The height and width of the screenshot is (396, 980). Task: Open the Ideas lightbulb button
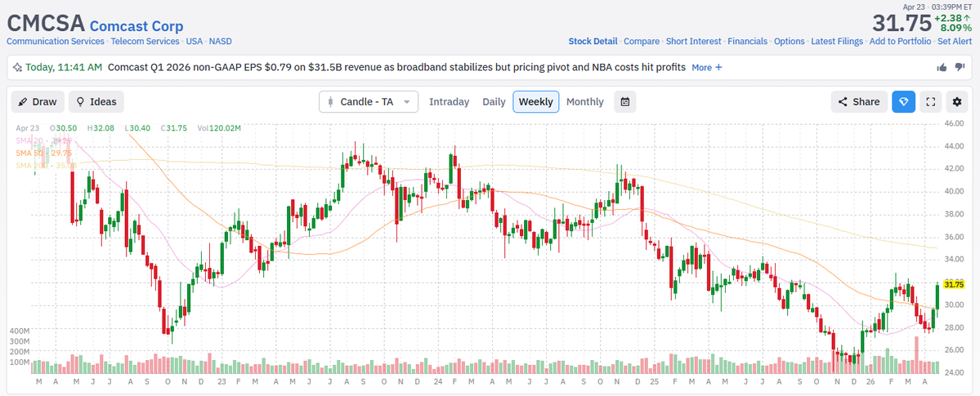96,102
